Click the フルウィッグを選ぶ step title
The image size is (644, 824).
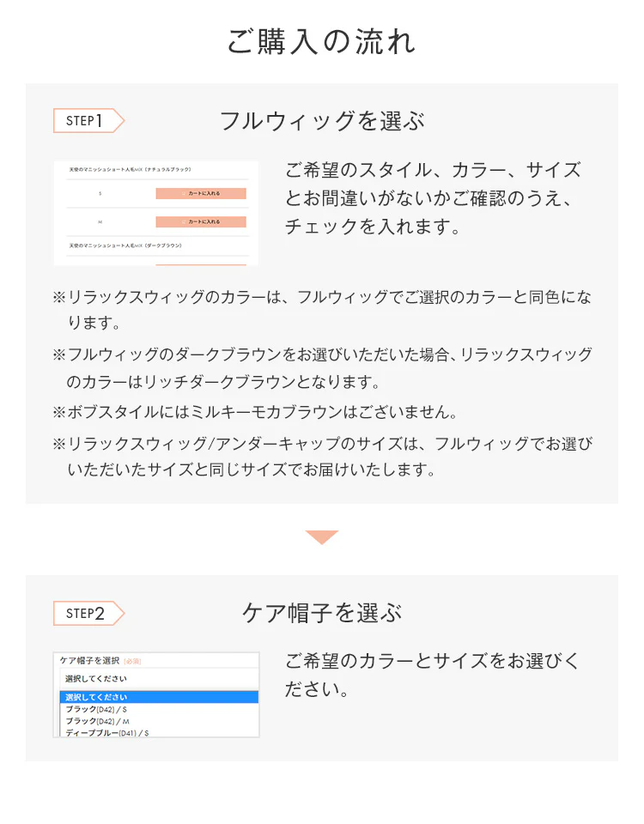pos(322,121)
